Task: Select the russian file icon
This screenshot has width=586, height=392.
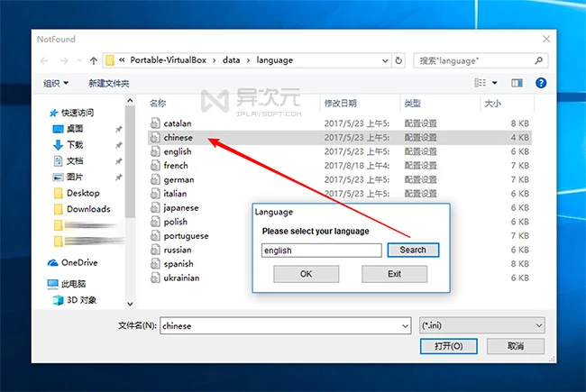Action: coord(155,250)
